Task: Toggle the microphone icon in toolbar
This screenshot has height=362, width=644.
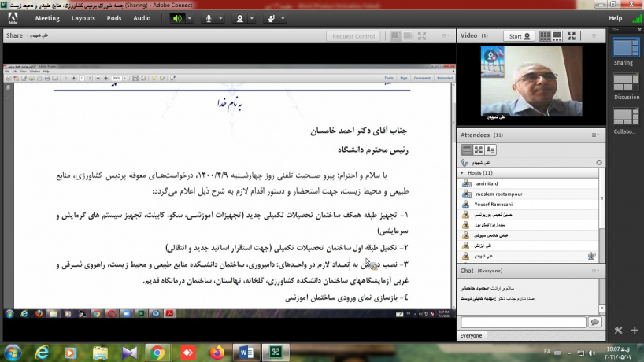Action: pos(209,17)
